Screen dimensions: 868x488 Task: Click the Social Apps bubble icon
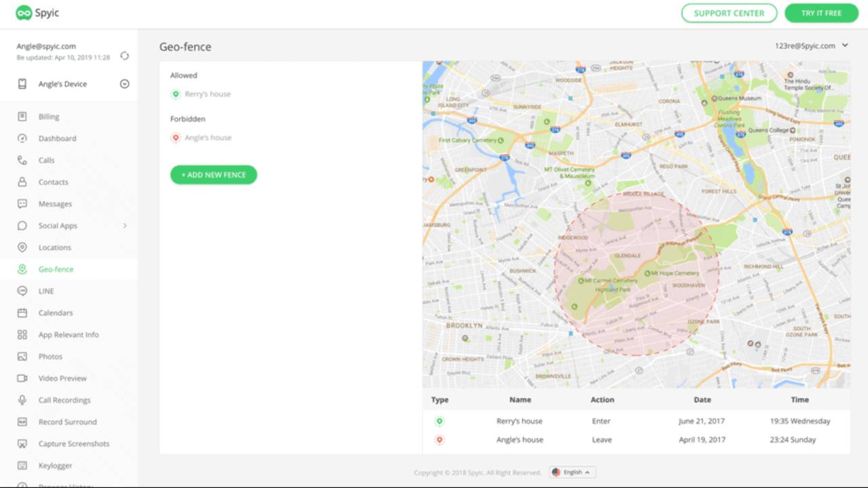22,226
